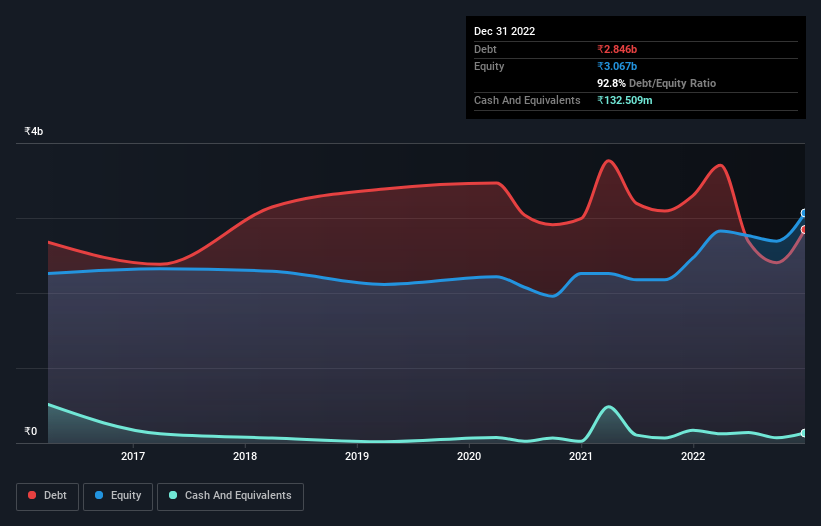Click the 2020 x-axis label
Screen dimensions: 821x526
pyautogui.click(x=469, y=456)
